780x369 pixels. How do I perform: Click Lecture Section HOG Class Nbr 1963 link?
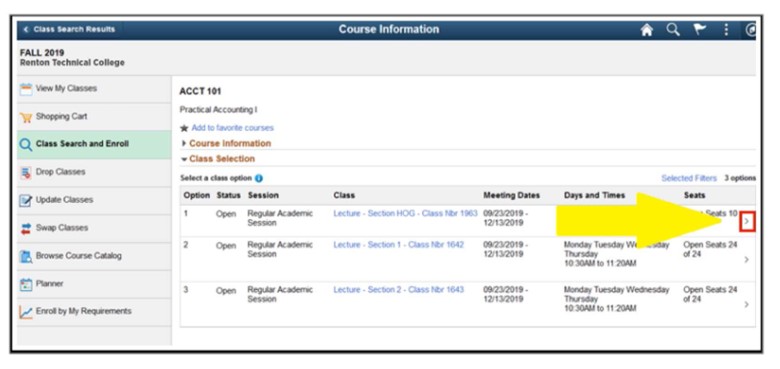coord(405,213)
